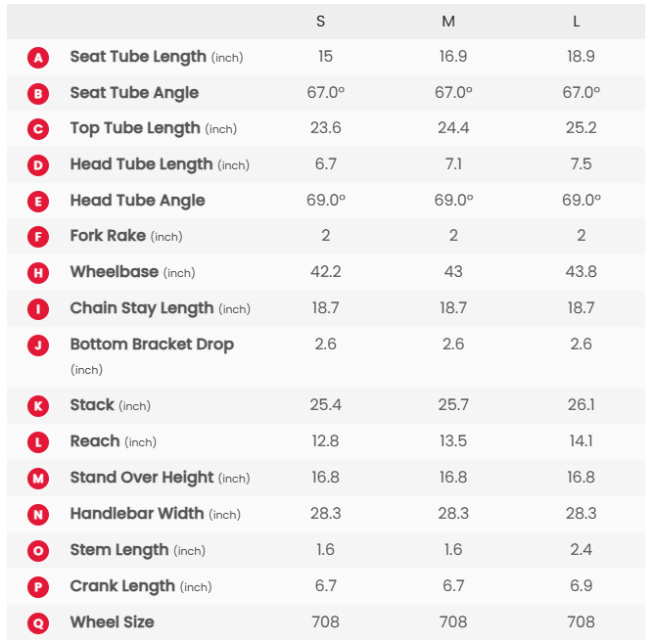Click the Bottom Bracket Drop label

152,345
